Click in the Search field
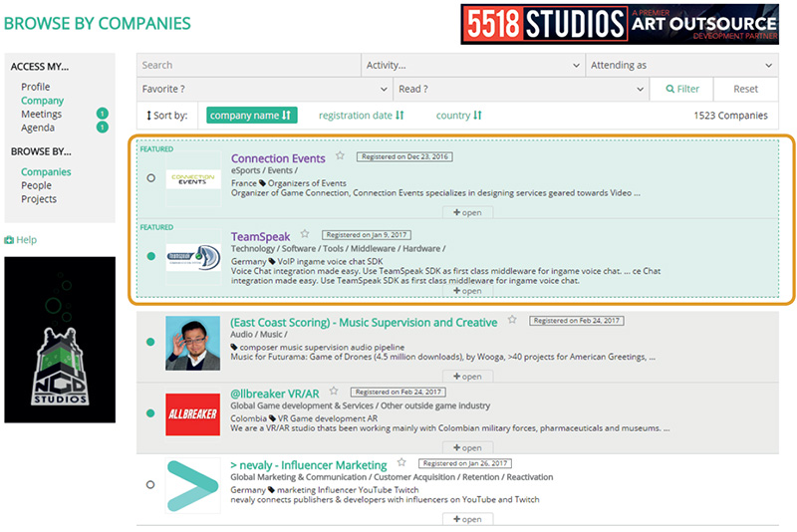The image size is (797, 532). coord(248,65)
